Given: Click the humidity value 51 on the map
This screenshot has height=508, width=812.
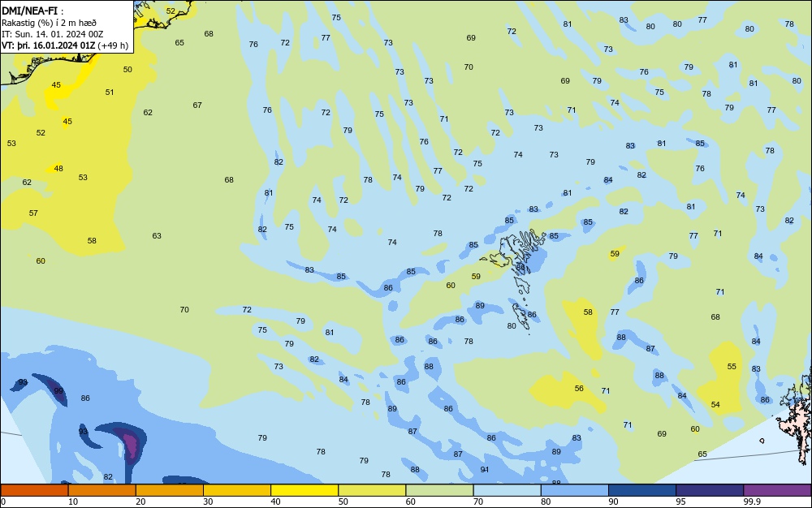Looking at the screenshot, I should 110,92.
